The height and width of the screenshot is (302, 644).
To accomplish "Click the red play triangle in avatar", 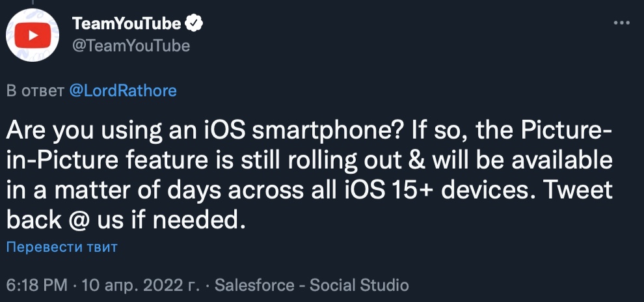I will click(33, 35).
